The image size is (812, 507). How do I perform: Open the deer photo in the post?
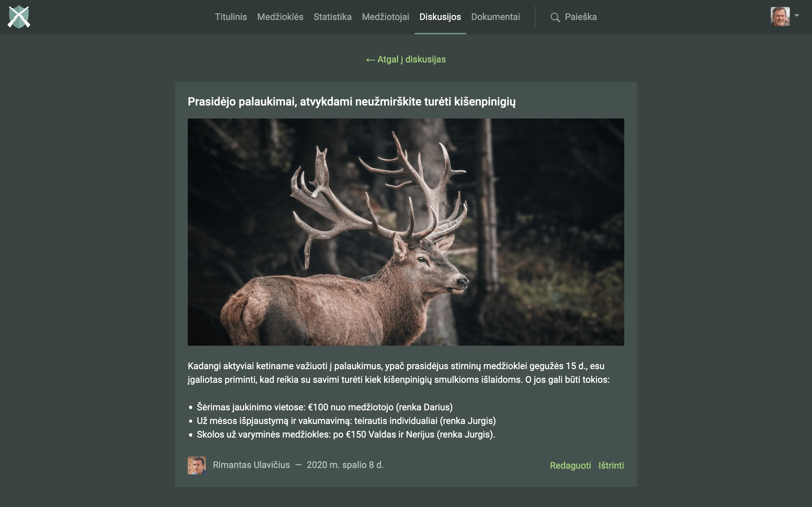coord(406,232)
